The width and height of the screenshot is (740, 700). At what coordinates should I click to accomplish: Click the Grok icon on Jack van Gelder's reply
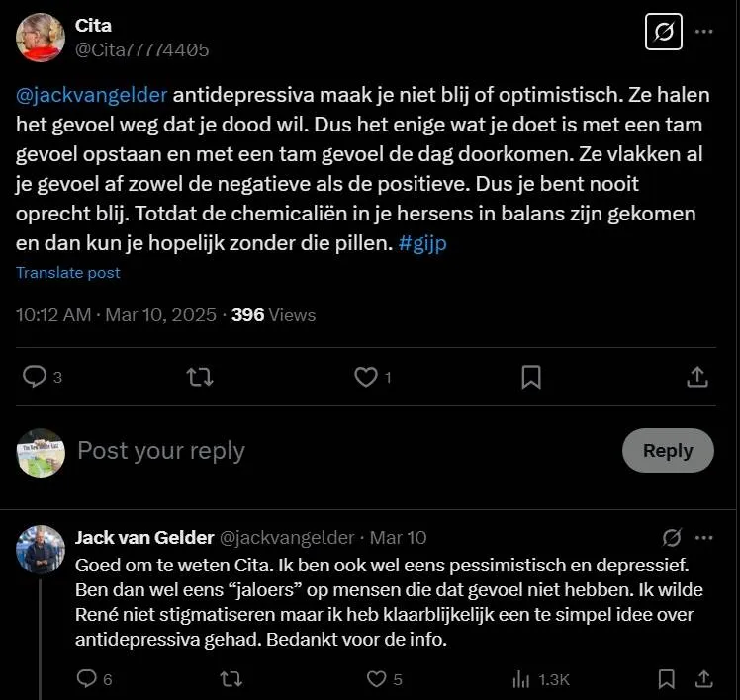point(672,537)
